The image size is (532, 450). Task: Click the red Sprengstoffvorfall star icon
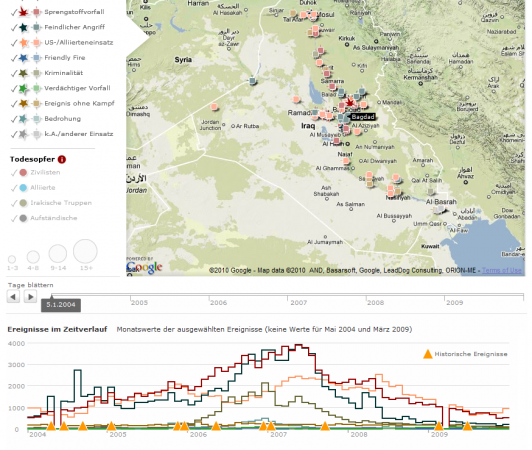pos(23,12)
